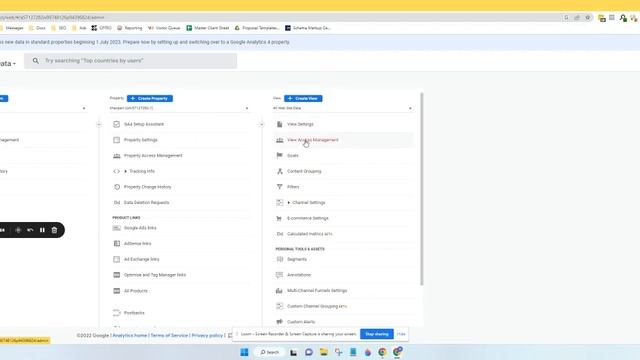Open Custom Channel Grouping

pos(317,306)
